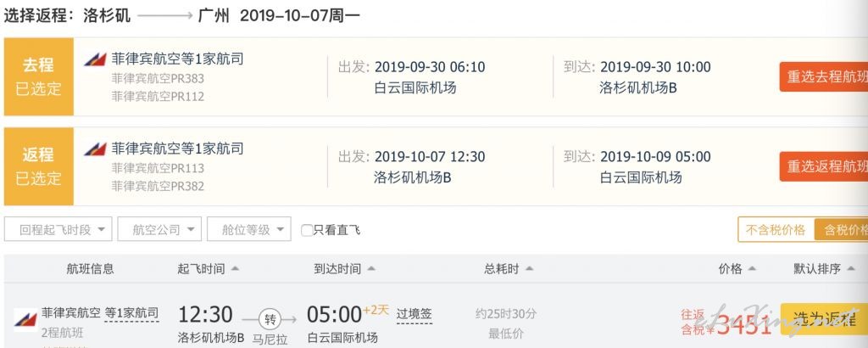The width and height of the screenshot is (868, 348).
Task: Click the 过境签 transit visa link
Action: pos(414,314)
